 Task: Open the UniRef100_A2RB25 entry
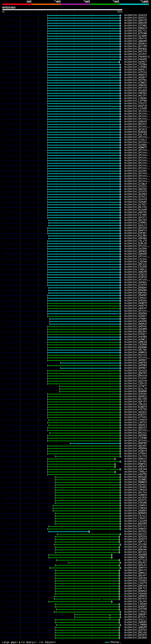pos(135,495)
